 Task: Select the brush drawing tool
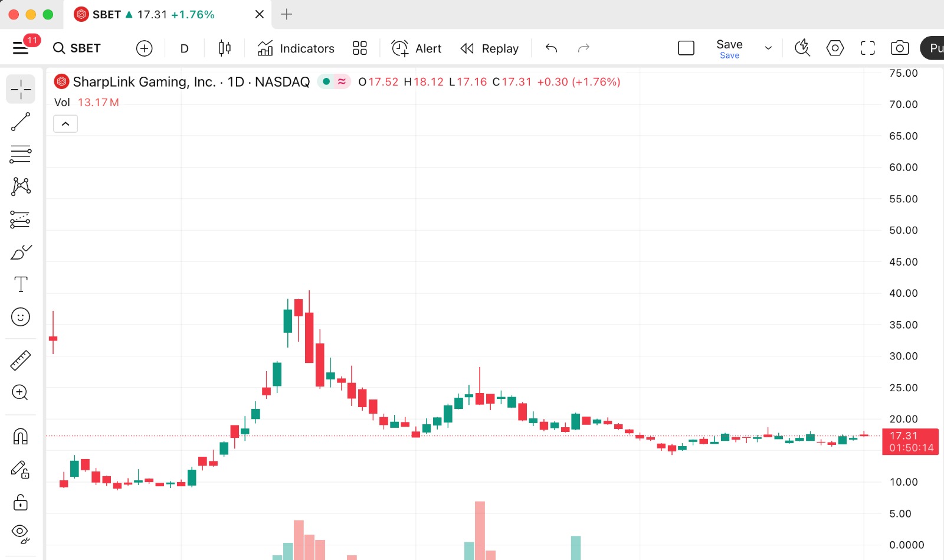pos(21,253)
